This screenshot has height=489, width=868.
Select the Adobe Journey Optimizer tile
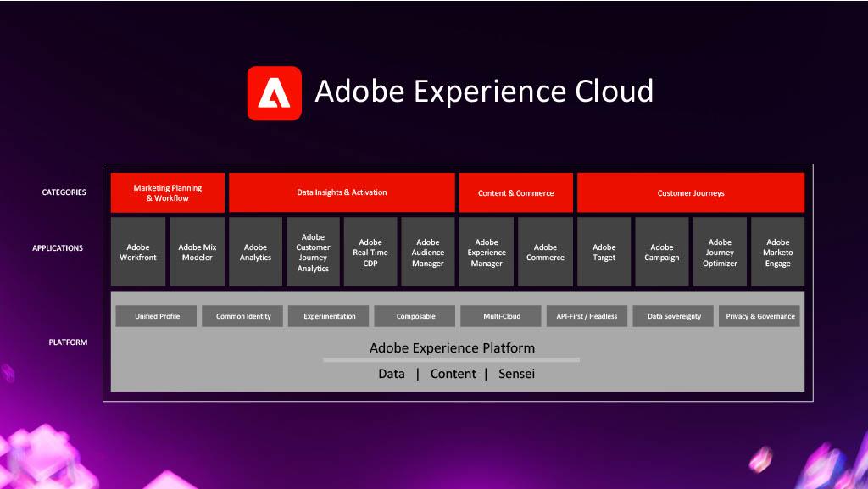pyautogui.click(x=720, y=252)
